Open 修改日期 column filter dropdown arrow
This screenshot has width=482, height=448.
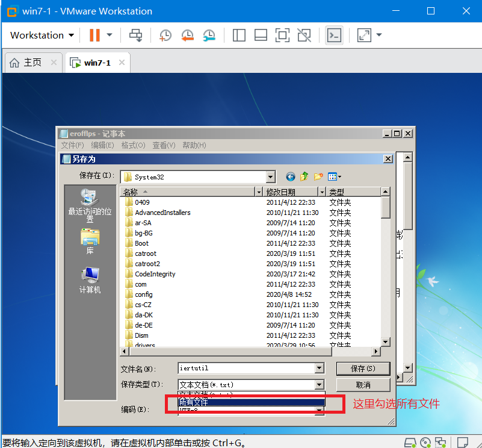[x=322, y=192]
